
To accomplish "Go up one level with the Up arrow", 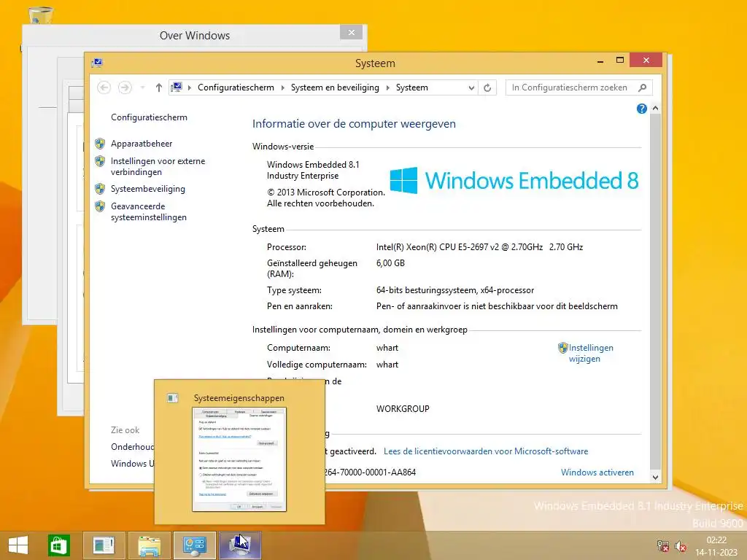I will [158, 87].
